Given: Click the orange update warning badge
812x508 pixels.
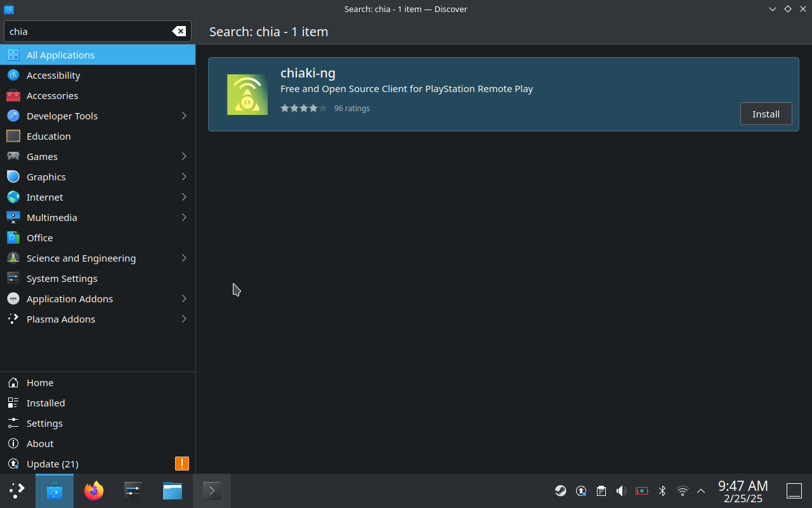Looking at the screenshot, I should pyautogui.click(x=181, y=464).
